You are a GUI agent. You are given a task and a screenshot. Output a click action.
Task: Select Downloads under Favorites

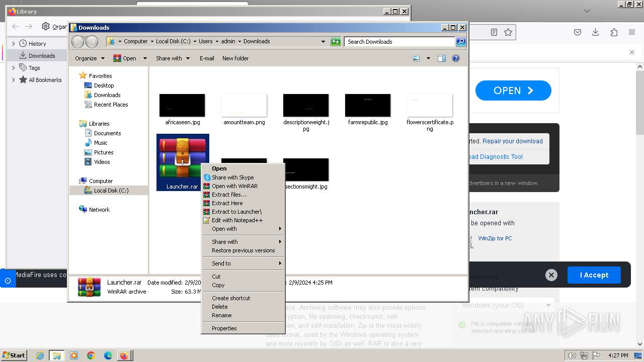click(107, 95)
